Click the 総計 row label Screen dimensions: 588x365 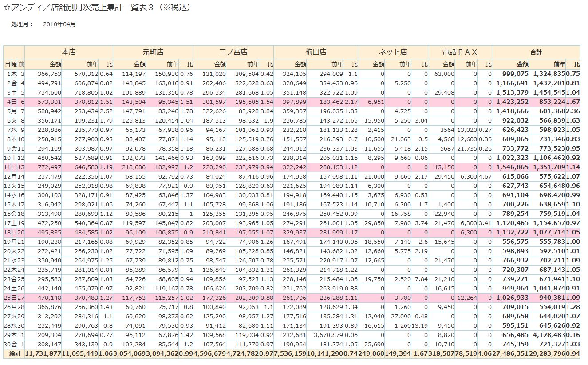pyautogui.click(x=14, y=353)
